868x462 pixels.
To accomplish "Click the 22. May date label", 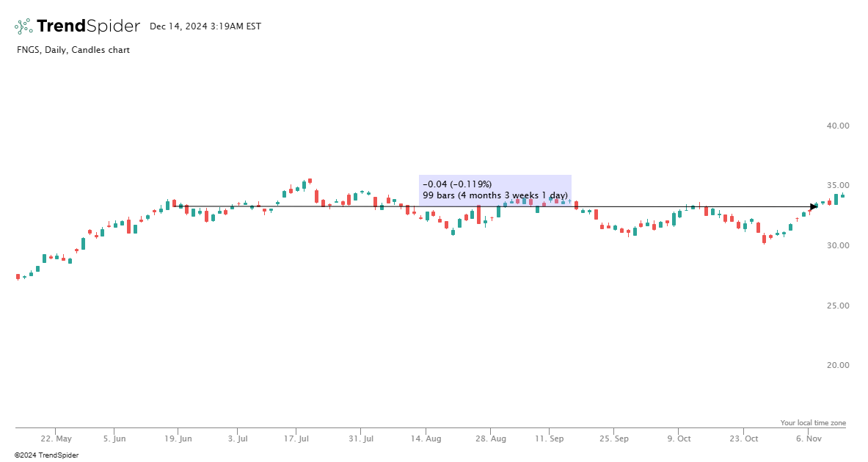I will click(x=56, y=438).
